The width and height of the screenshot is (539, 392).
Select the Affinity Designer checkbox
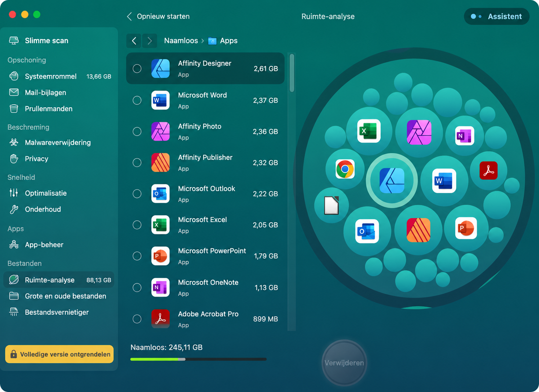[137, 69]
